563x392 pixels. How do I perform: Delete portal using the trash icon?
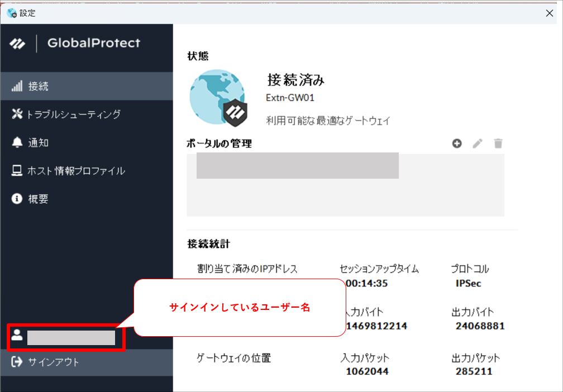pos(498,144)
